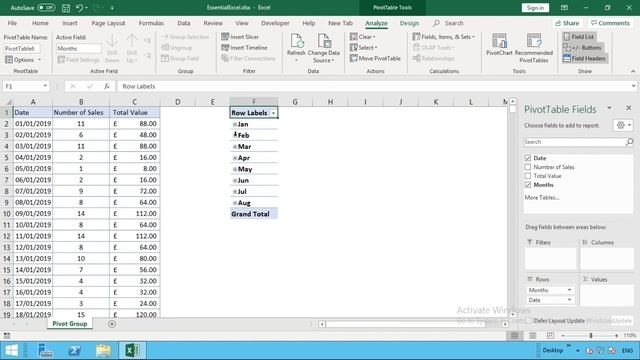
Task: Click the More Tables link
Action: [x=542, y=198]
